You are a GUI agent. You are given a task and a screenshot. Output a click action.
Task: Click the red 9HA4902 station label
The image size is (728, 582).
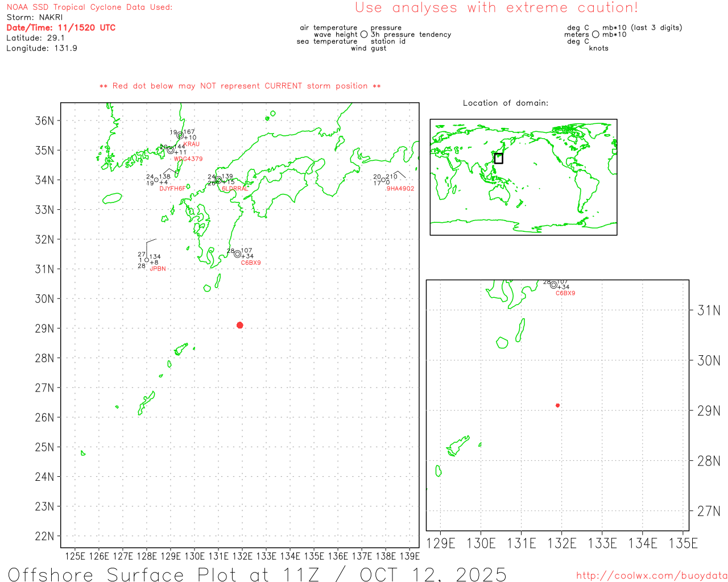click(x=400, y=189)
